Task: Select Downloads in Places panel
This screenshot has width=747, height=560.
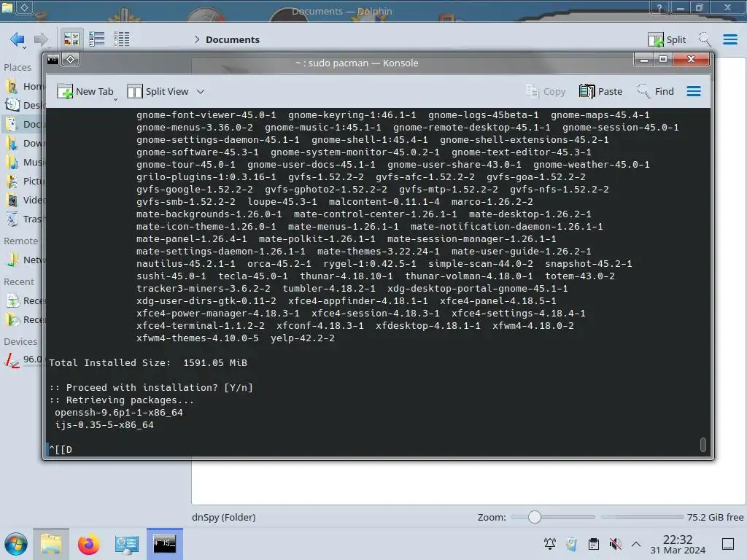Action: [24, 143]
